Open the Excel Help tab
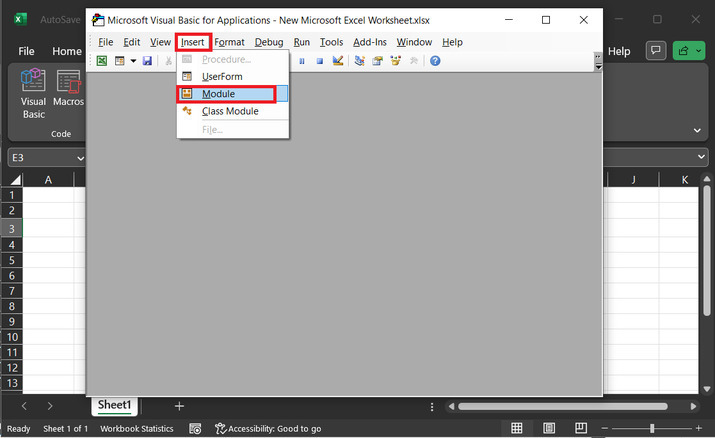The height and width of the screenshot is (438, 715). 619,52
